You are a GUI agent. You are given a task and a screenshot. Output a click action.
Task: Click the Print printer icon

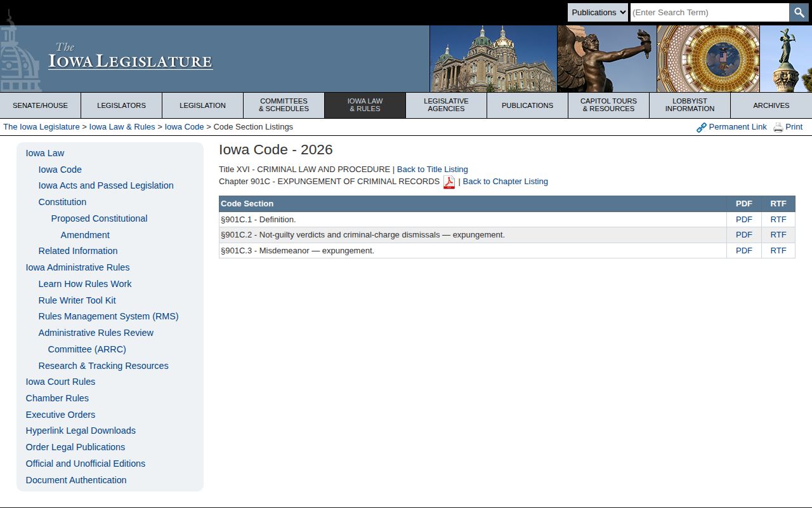click(x=778, y=128)
